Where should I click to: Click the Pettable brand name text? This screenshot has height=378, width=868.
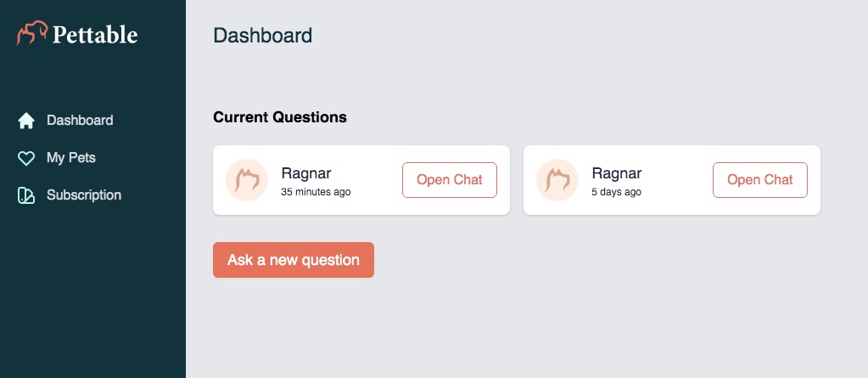(x=95, y=35)
